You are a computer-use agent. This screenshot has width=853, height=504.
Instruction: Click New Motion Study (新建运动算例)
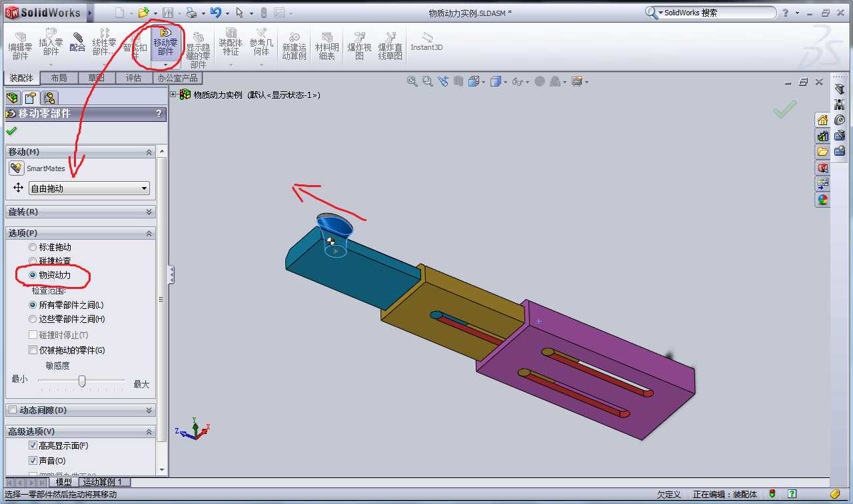point(294,45)
